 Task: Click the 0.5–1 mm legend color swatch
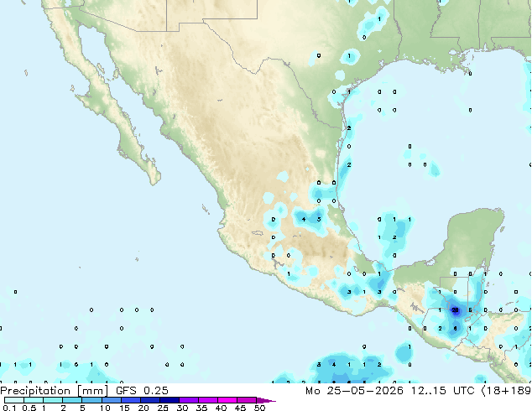tap(34, 400)
